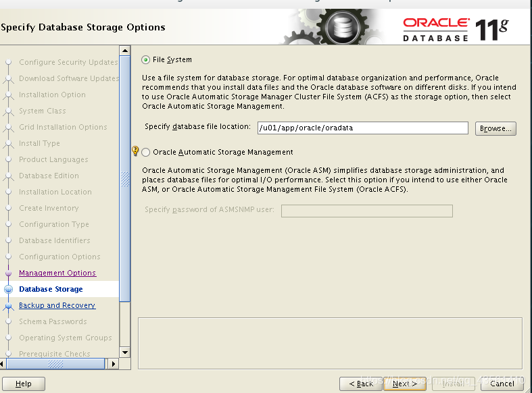
Task: Click the Installation Option step
Action: pos(52,95)
